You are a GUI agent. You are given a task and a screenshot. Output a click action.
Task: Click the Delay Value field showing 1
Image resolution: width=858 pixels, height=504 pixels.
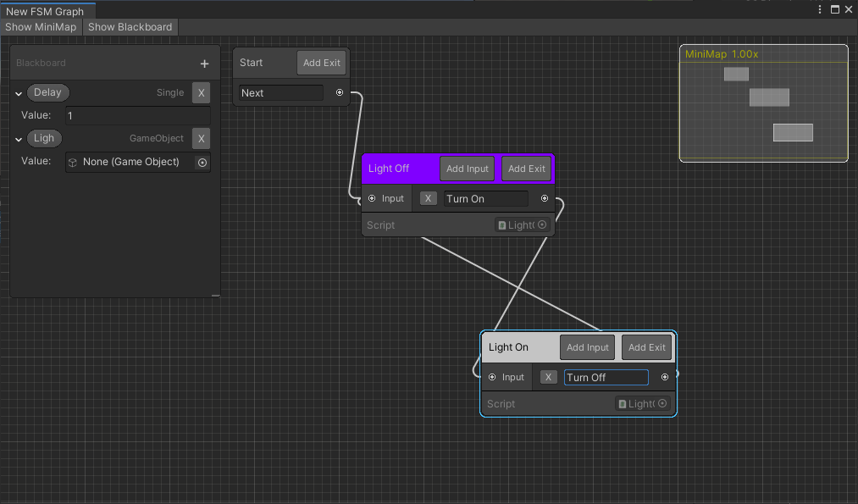pyautogui.click(x=138, y=115)
